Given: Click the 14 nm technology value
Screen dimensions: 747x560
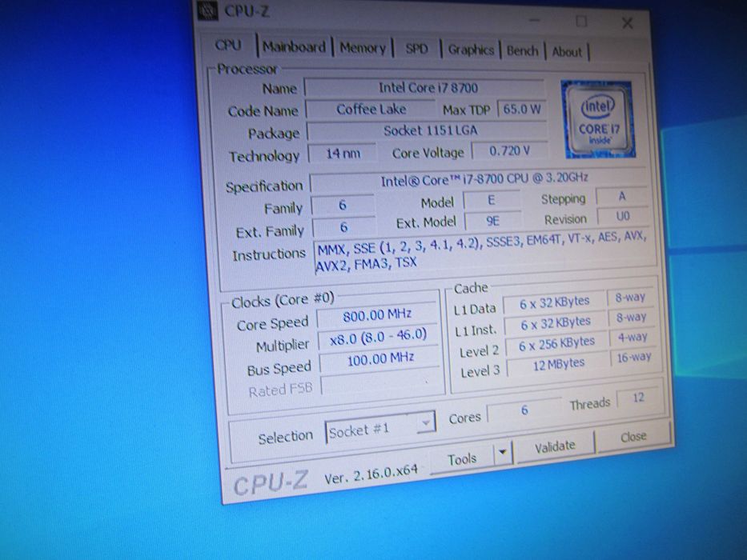Looking at the screenshot, I should tap(343, 154).
